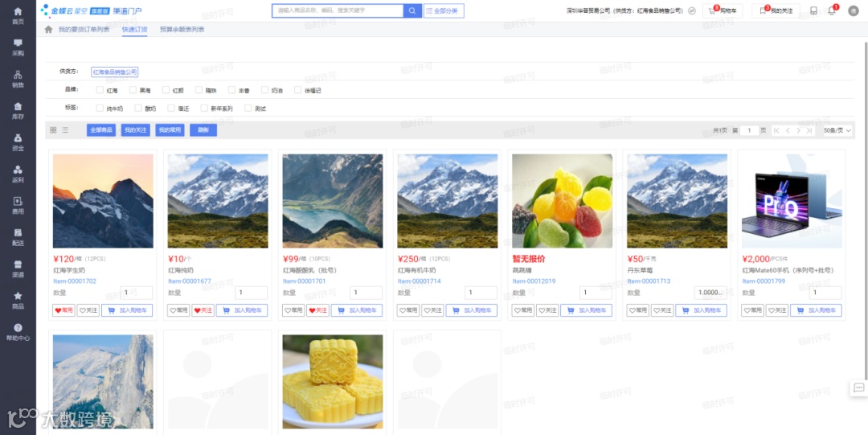
Task: Check the 红颜 brand checkbox
Action: point(166,90)
